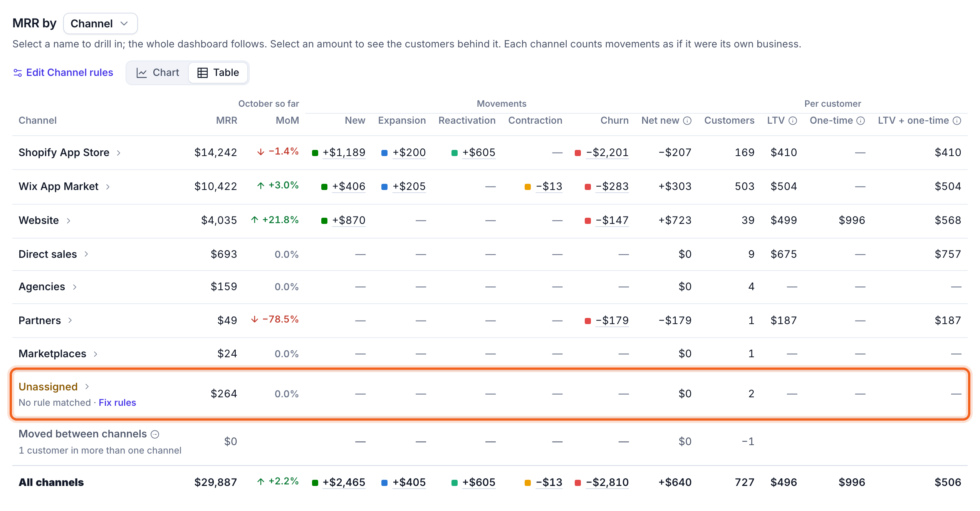Click the LTV + one-time info icon
The height and width of the screenshot is (511, 980).
tap(957, 121)
